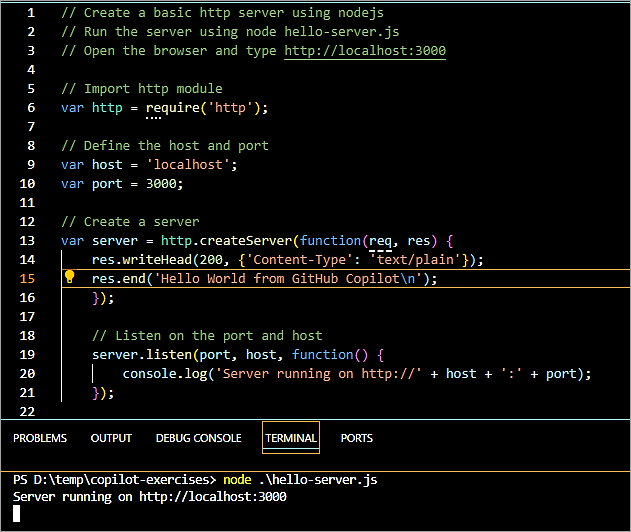Click line number 19 in the gutter
The width and height of the screenshot is (631, 532).
point(27,355)
